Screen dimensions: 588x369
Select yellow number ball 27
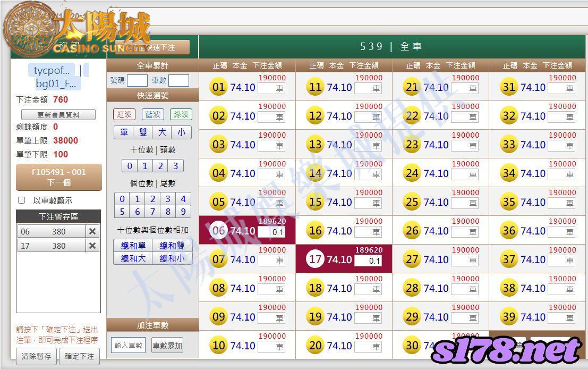click(412, 259)
